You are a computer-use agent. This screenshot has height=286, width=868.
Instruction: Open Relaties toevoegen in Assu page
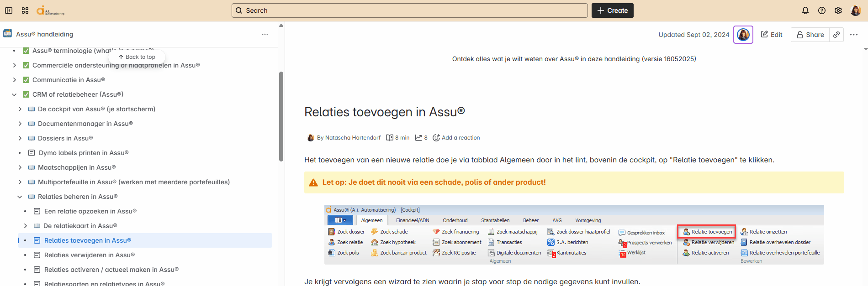pos(88,240)
